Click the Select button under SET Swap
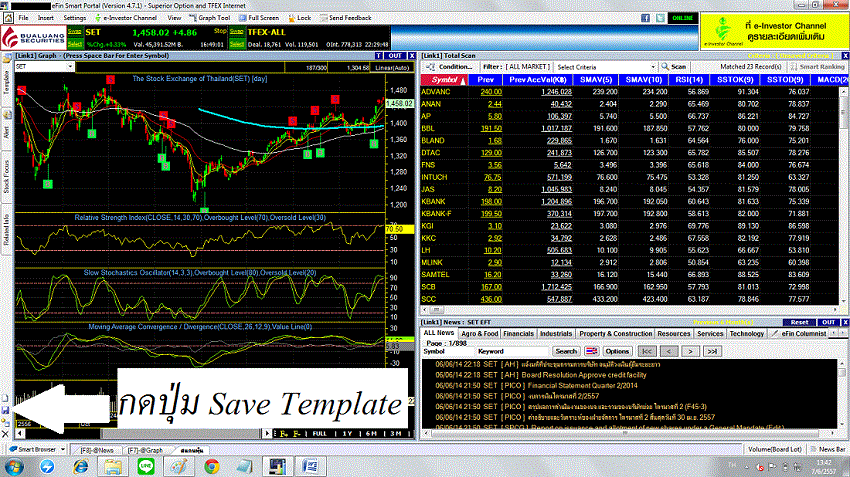This screenshot has height=477, width=850. click(x=75, y=44)
